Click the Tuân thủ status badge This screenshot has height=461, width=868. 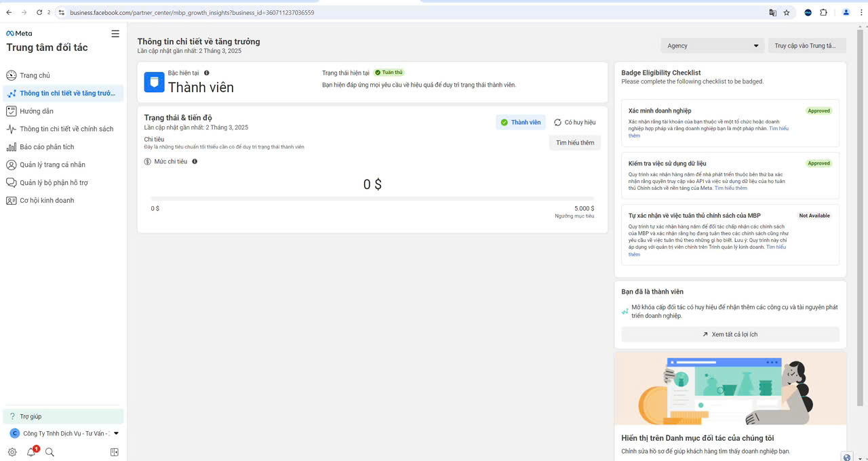pyautogui.click(x=389, y=73)
